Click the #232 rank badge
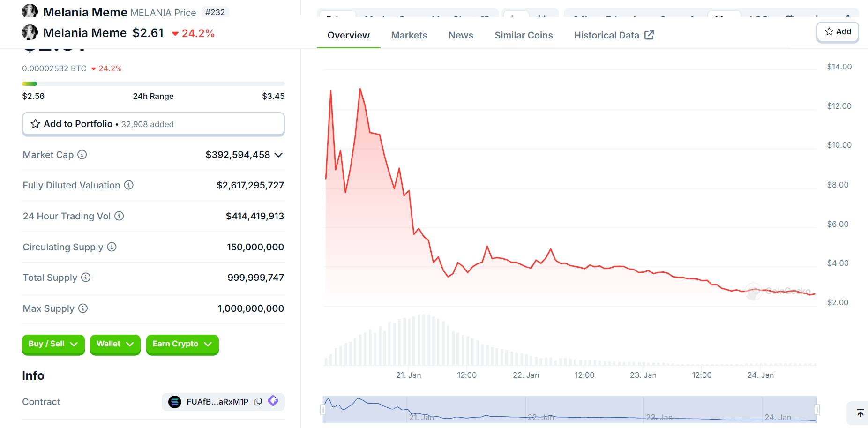 point(215,12)
